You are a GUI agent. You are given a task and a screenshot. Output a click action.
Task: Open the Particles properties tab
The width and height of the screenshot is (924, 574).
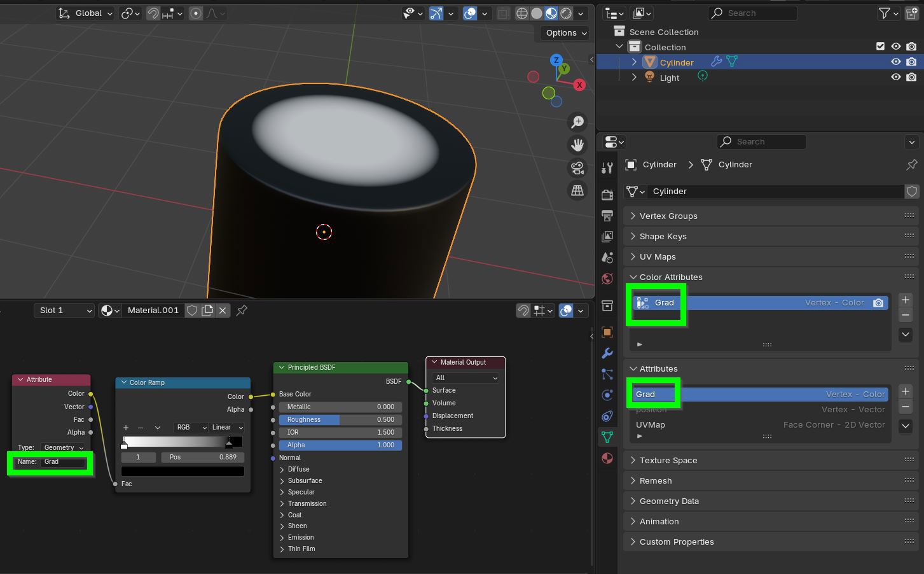pyautogui.click(x=607, y=374)
